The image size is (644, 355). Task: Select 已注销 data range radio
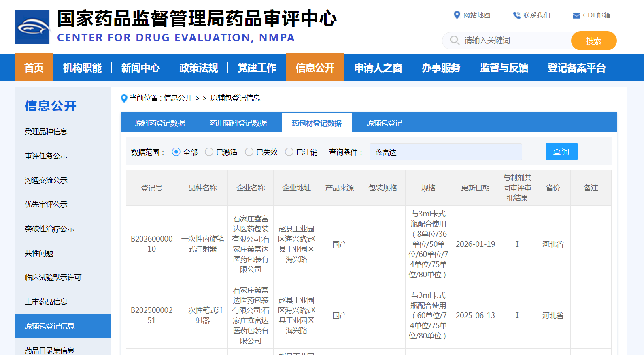pyautogui.click(x=289, y=152)
